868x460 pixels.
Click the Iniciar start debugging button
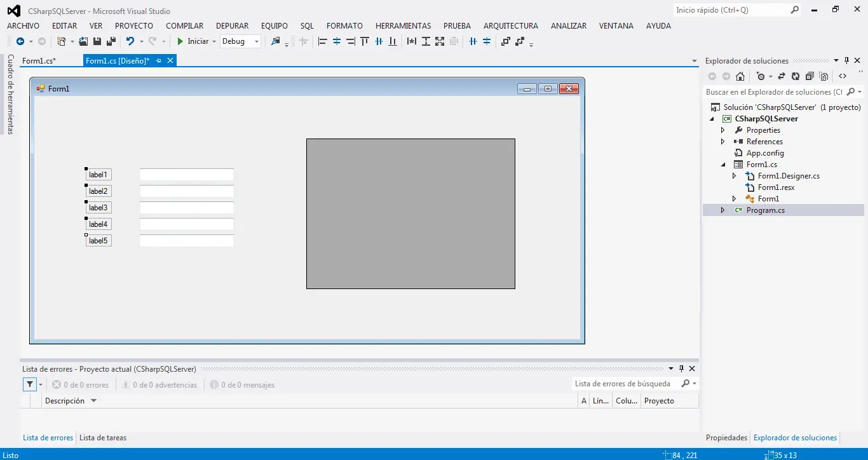(x=193, y=41)
